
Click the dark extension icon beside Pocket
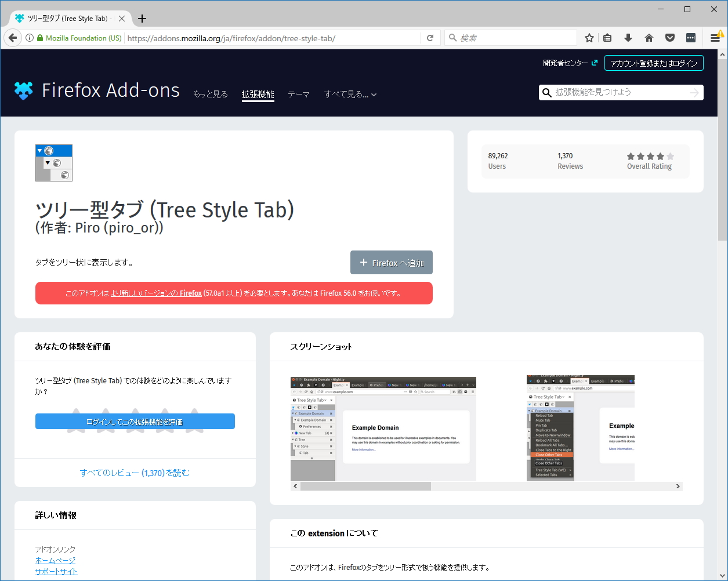click(x=691, y=38)
